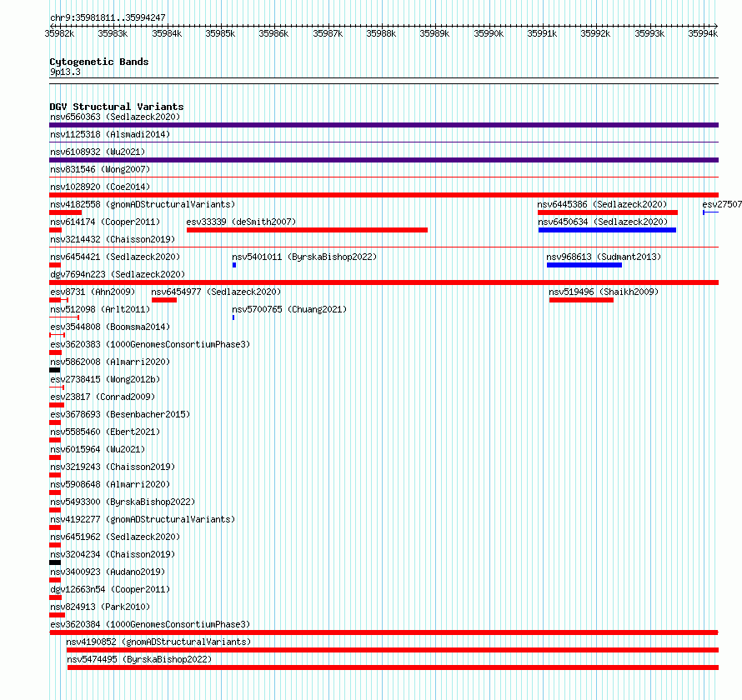Click the DGV Structural Variants track title

[x=117, y=107]
